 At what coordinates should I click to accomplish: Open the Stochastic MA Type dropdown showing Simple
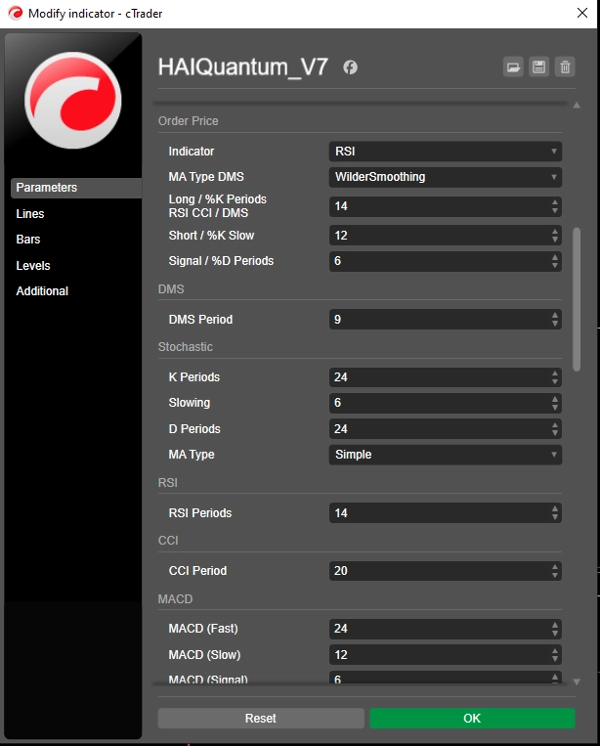point(445,454)
